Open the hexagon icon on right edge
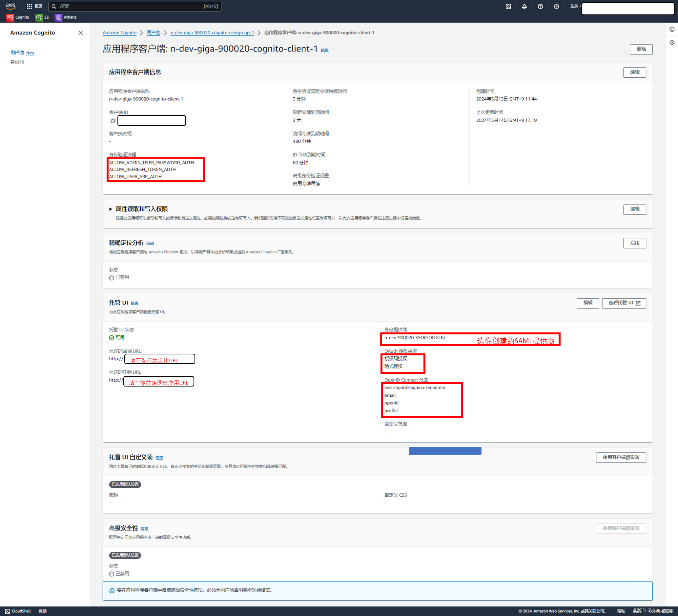The width and height of the screenshot is (678, 616). (672, 42)
